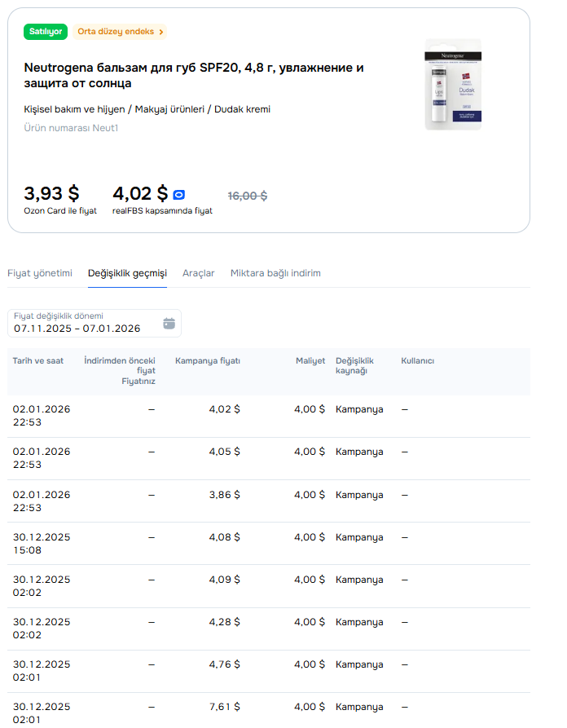This screenshot has width=567, height=728.
Task: Click the 4,02 $ campaign price row cell
Action: [x=224, y=409]
